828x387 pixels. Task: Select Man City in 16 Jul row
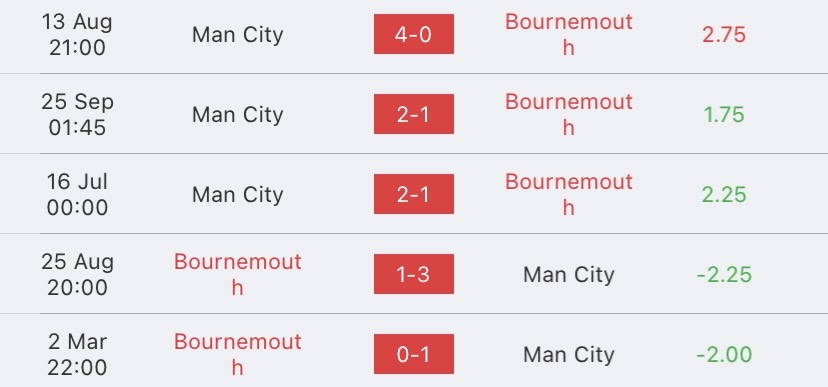(x=238, y=195)
